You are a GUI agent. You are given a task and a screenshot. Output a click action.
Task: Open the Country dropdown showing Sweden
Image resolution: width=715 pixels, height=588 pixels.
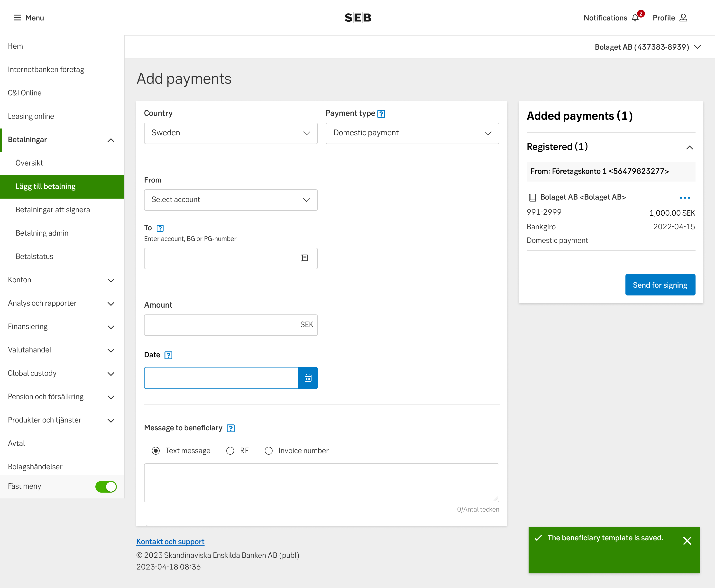(231, 133)
